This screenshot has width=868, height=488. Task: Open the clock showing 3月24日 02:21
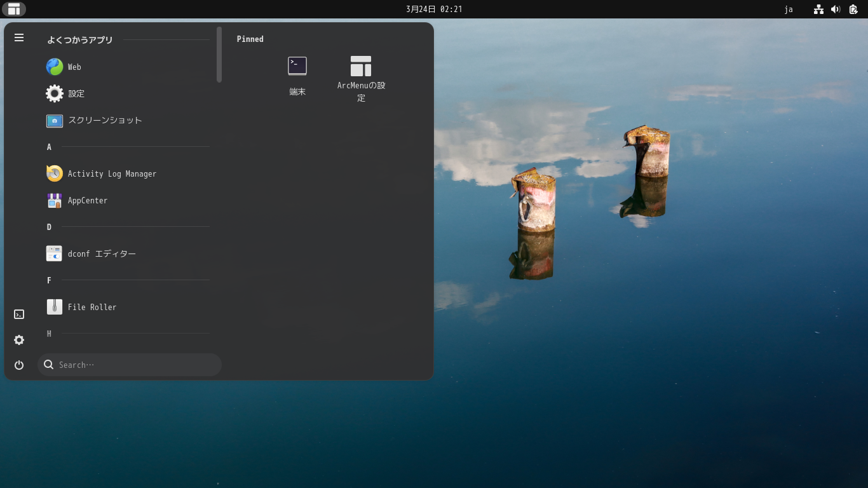[x=434, y=9]
